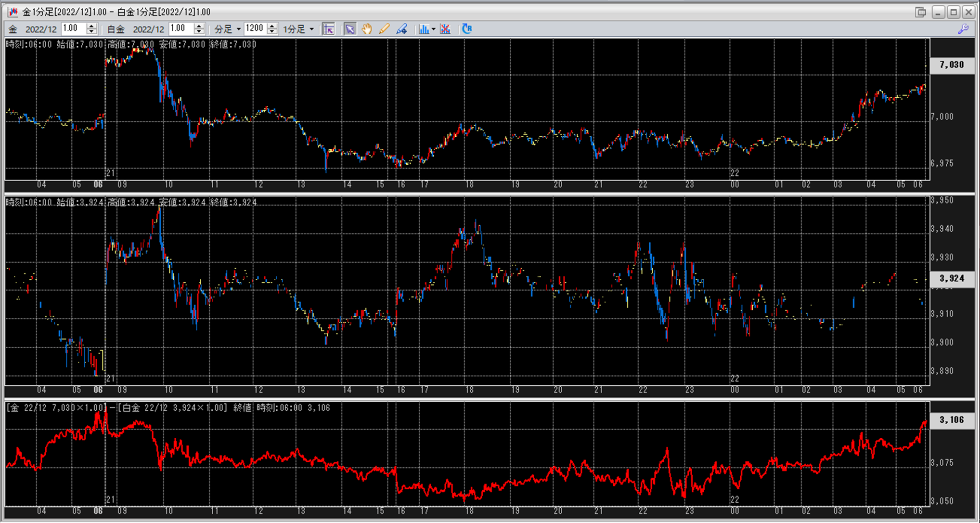The height and width of the screenshot is (523, 980).
Task: Click the technical indicator chart icon
Action: 424,29
